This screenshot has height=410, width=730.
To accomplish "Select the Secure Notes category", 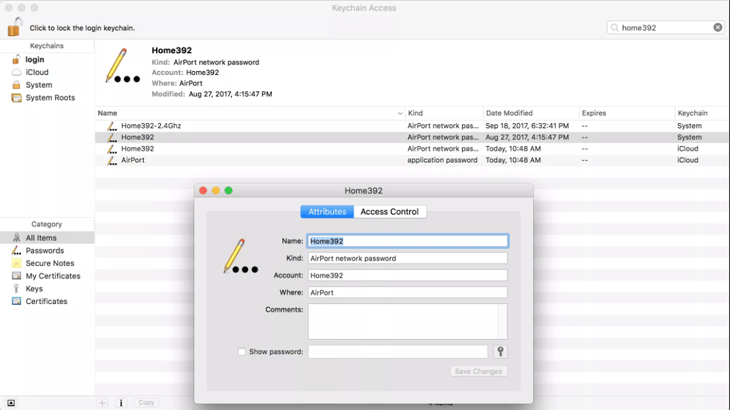I will coord(49,263).
